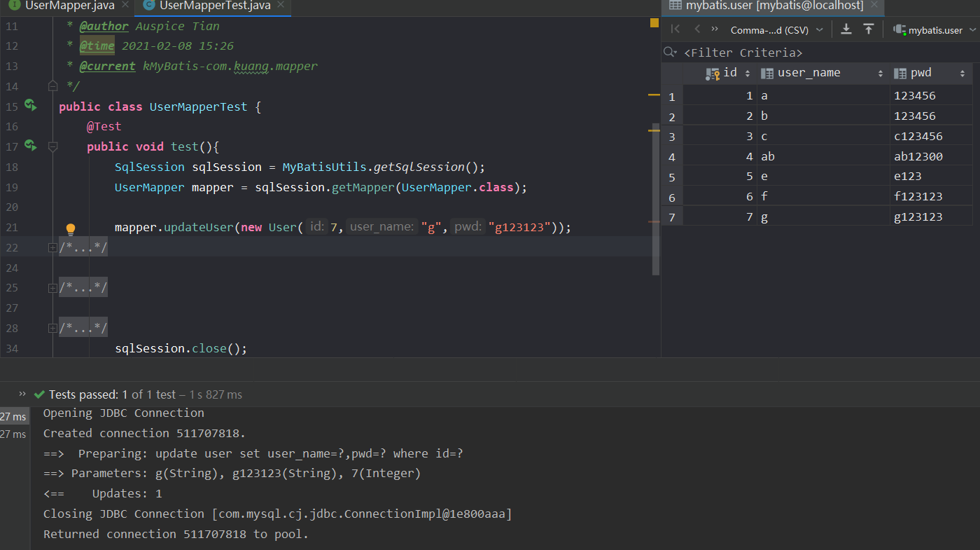Click the @Test annotation on line 16
The width and height of the screenshot is (980, 550).
104,127
